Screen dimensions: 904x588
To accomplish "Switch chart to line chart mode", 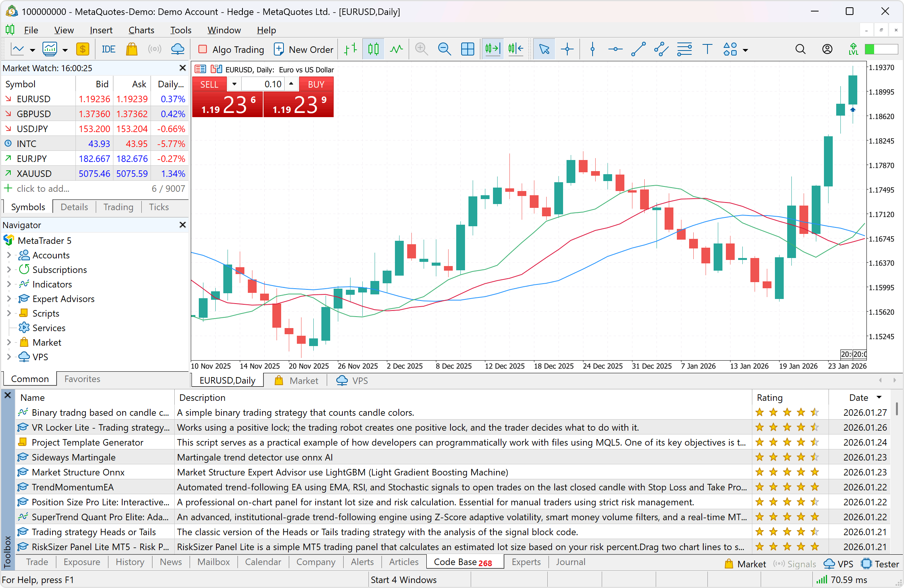I will point(396,49).
